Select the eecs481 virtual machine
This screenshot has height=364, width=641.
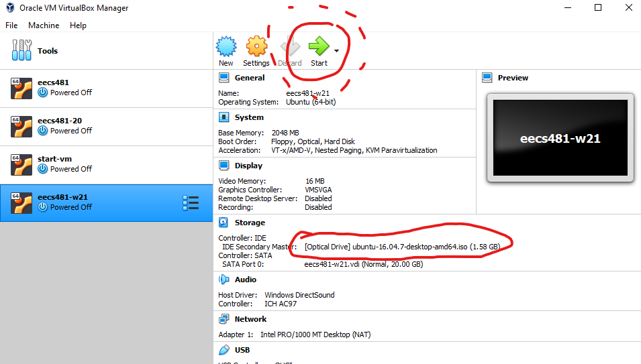click(106, 88)
